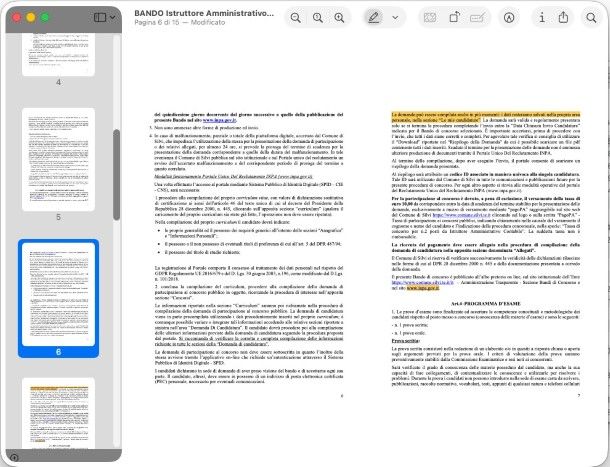Toggle the sidebar visibility button
Screen dimensions: 610x467
[x=100, y=17]
